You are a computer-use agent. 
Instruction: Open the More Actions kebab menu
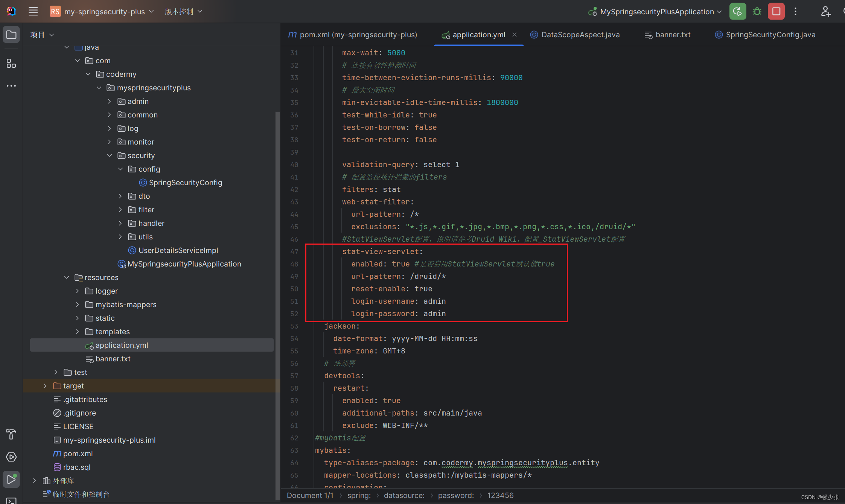pos(795,11)
